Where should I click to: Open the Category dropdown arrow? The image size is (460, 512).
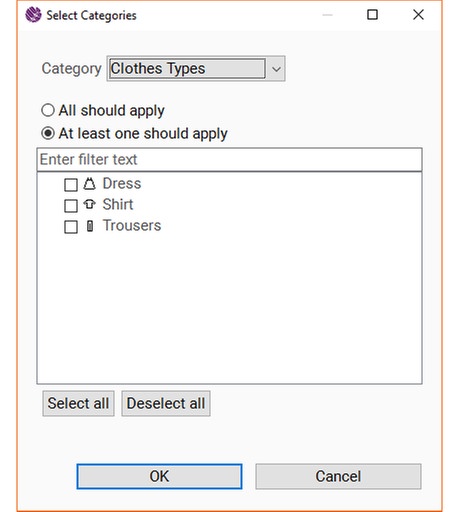[276, 69]
